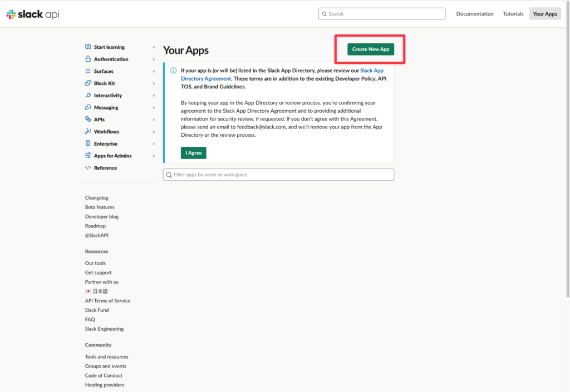570x392 pixels.
Task: Open the Get support link
Action: point(98,272)
